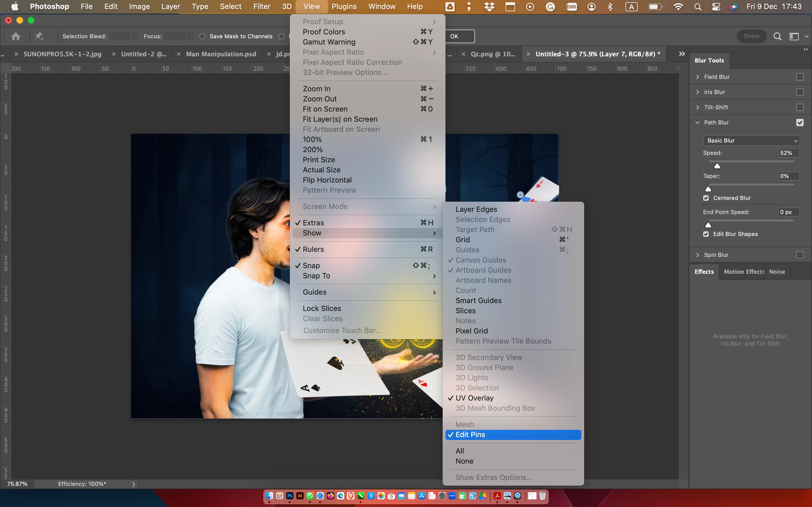Uncheck the Centered Blur option
The width and height of the screenshot is (812, 507).
click(x=706, y=198)
